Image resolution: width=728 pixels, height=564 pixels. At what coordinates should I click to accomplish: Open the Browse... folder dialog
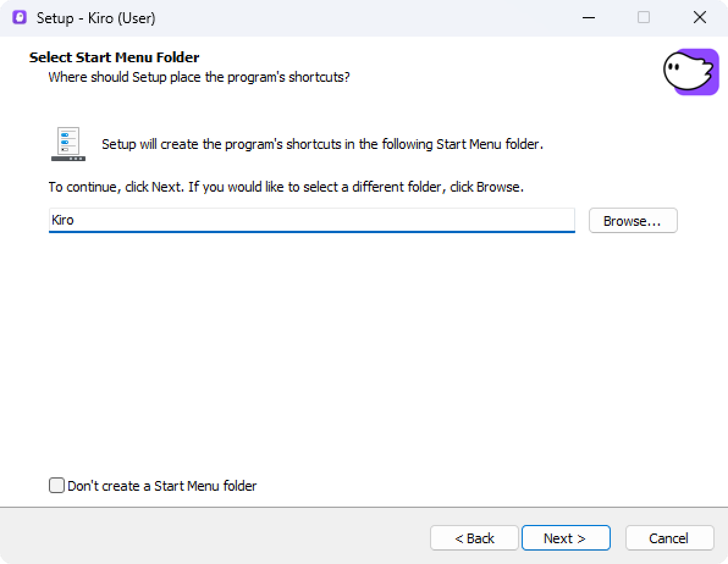(633, 220)
